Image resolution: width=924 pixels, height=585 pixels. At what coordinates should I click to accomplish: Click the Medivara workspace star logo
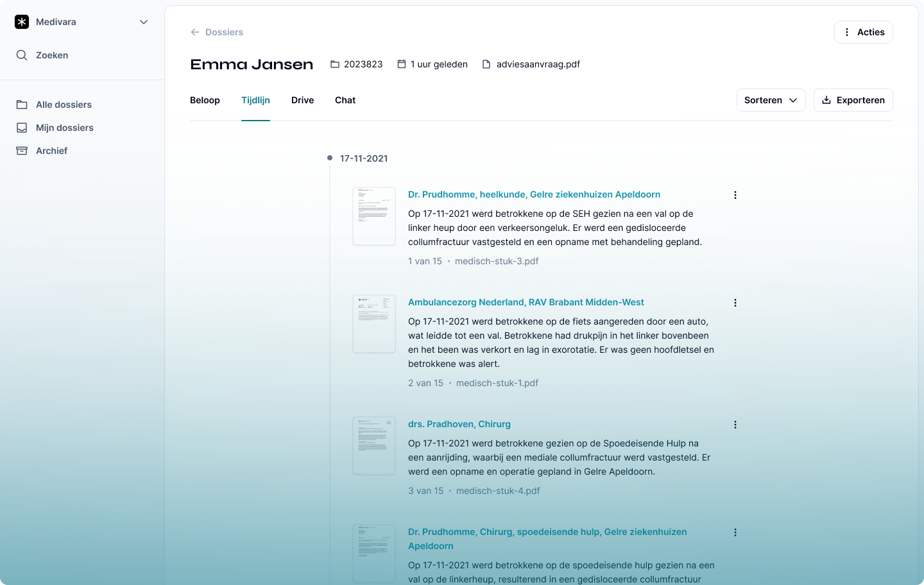[22, 21]
